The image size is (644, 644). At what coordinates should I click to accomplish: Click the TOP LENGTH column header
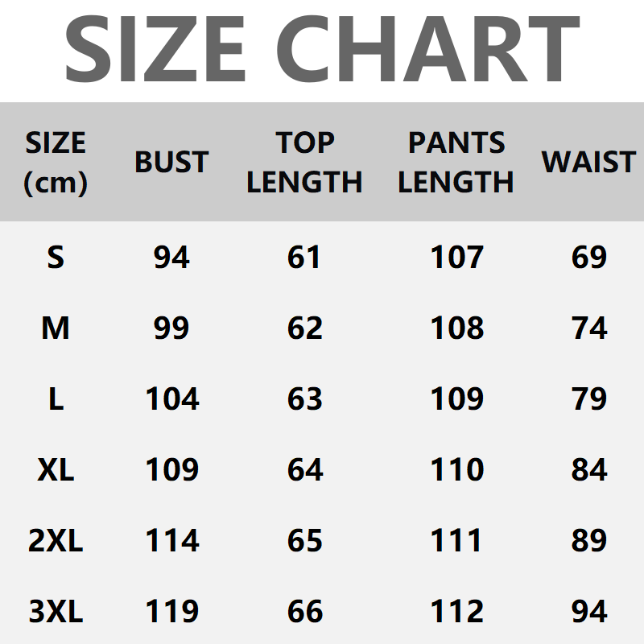pyautogui.click(x=304, y=163)
